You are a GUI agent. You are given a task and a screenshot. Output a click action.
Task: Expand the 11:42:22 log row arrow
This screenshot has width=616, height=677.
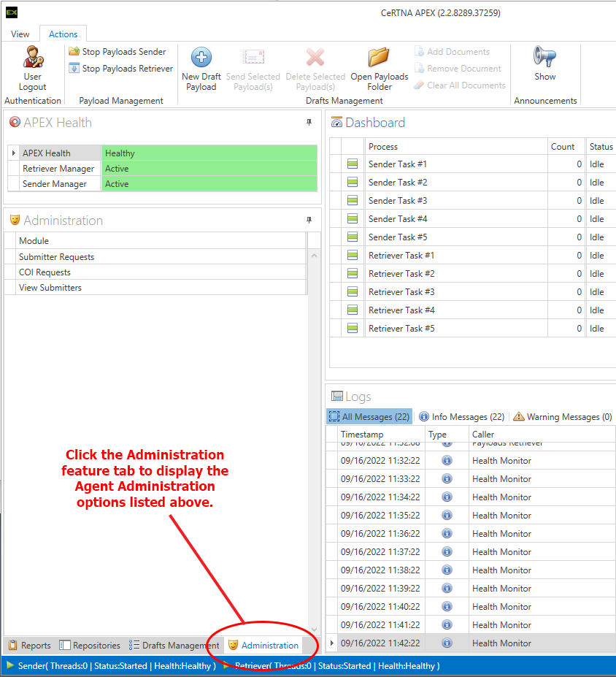[332, 643]
